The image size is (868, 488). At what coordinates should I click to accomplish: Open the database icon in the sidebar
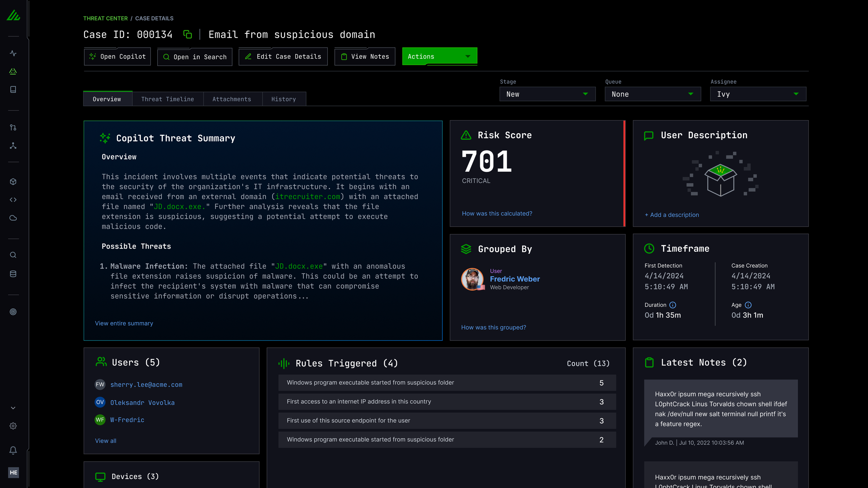point(13,274)
